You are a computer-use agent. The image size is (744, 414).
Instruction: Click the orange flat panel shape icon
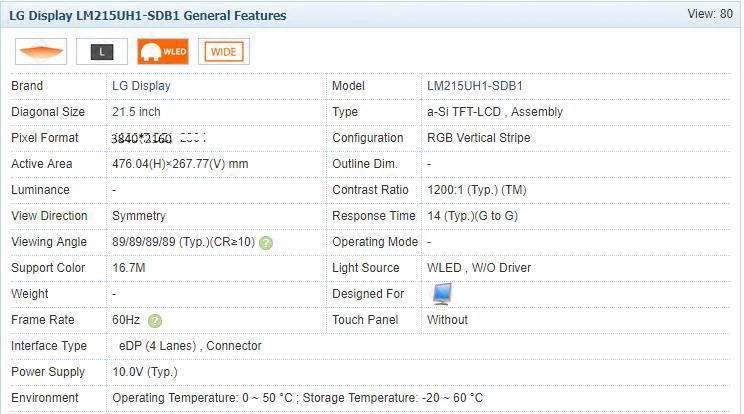click(41, 52)
